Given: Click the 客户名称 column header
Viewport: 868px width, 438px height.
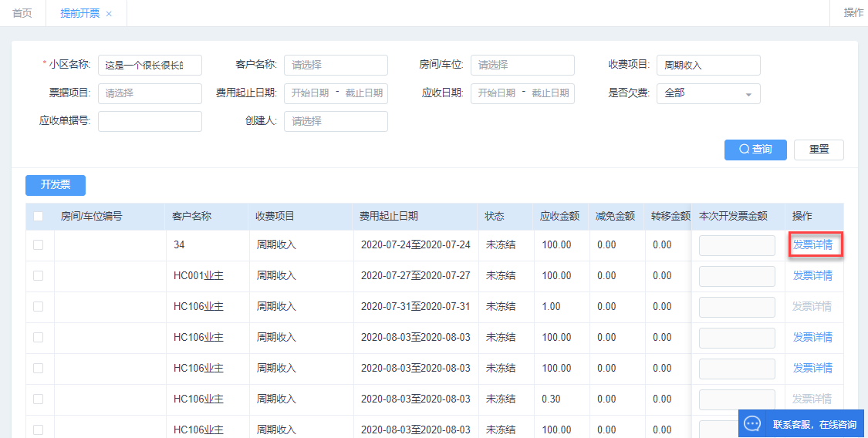Looking at the screenshot, I should pos(191,216).
